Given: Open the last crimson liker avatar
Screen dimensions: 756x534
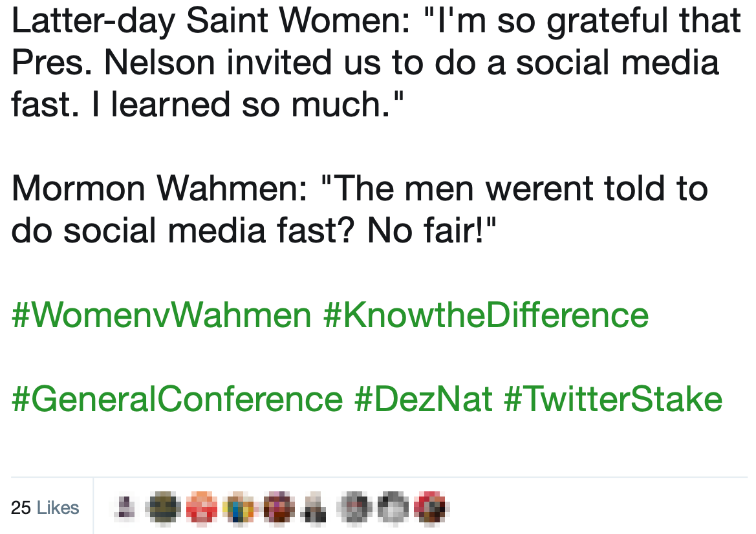Looking at the screenshot, I should (432, 507).
